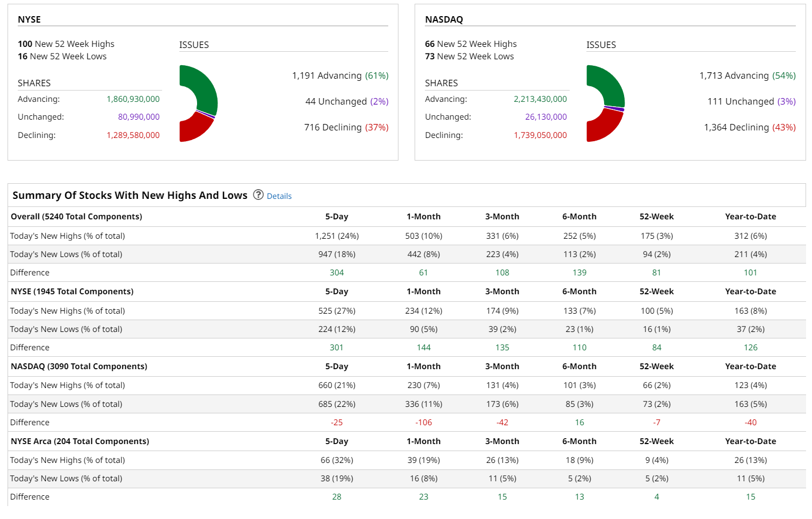The image size is (812, 519).
Task: Click NYSE Arca 1-Month new lows '16 (8%)'
Action: (424, 479)
